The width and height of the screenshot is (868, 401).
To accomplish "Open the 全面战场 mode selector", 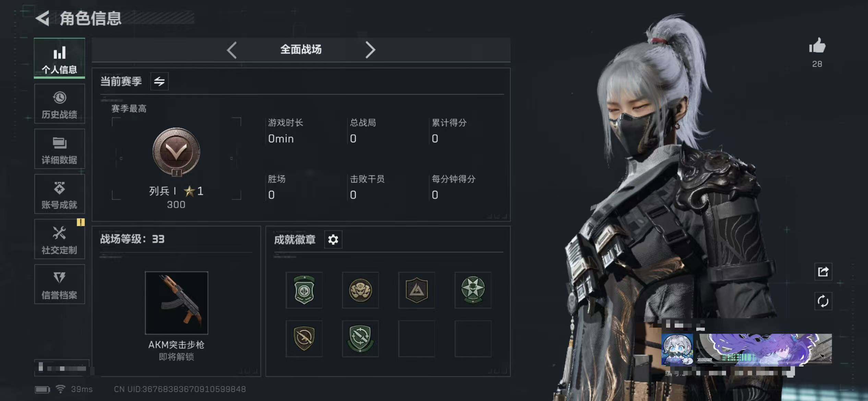I will (301, 50).
